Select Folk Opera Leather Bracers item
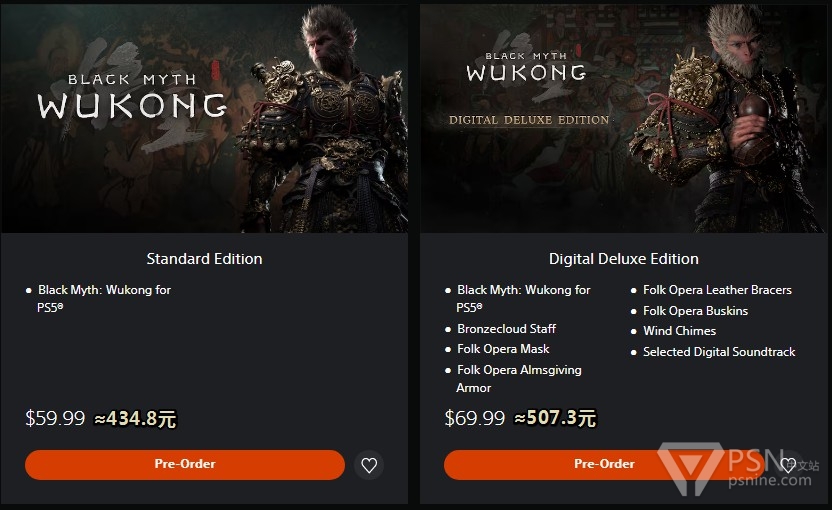 [x=717, y=290]
